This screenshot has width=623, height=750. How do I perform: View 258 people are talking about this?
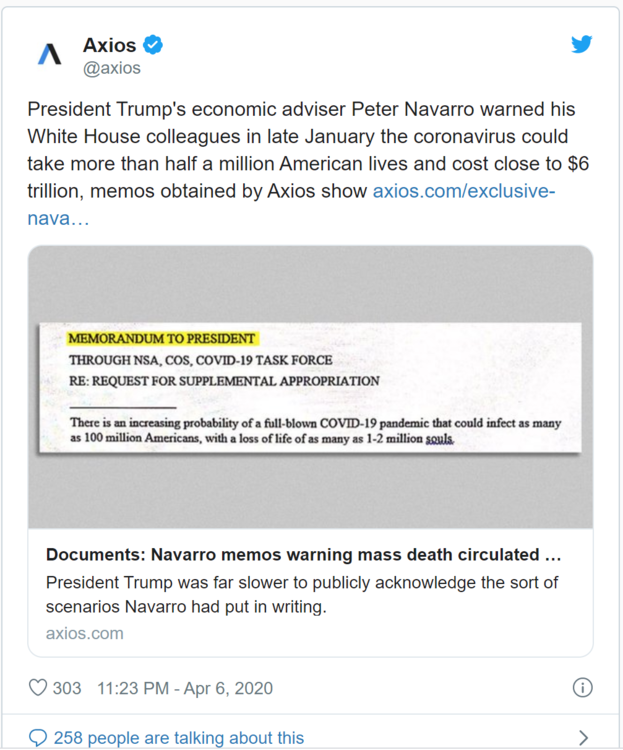(178, 738)
